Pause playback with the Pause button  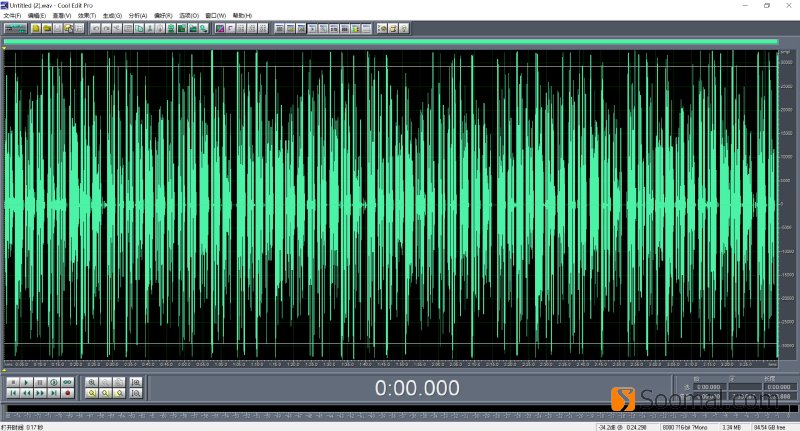[x=40, y=382]
